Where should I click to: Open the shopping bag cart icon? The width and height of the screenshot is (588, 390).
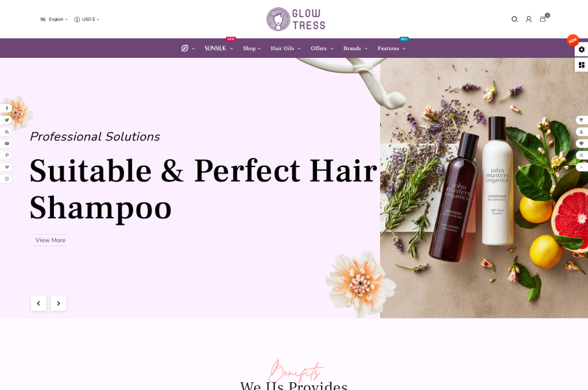(x=543, y=19)
